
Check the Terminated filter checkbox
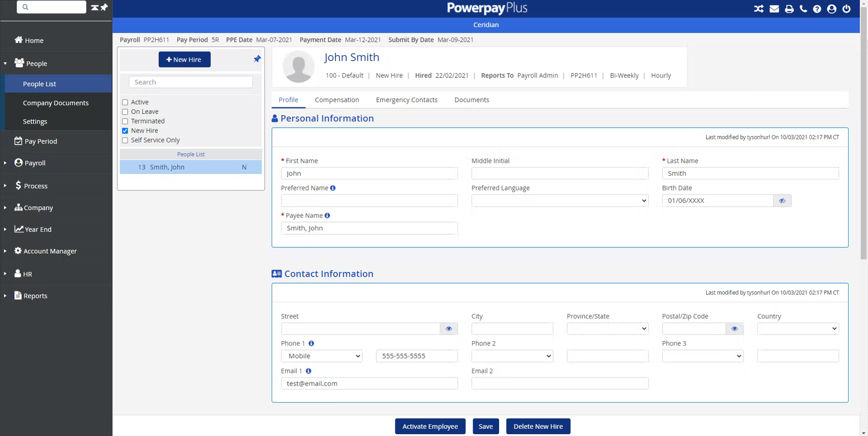[125, 121]
